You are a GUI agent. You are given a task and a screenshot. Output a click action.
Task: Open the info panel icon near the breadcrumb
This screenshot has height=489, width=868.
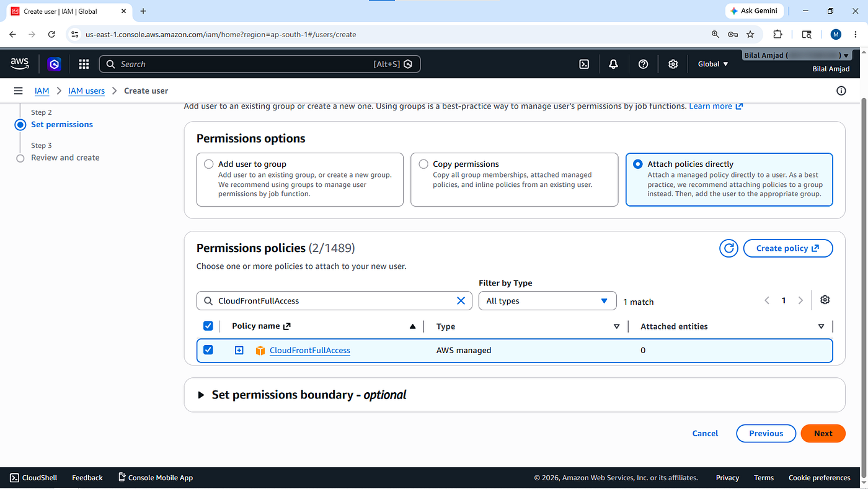pos(841,91)
